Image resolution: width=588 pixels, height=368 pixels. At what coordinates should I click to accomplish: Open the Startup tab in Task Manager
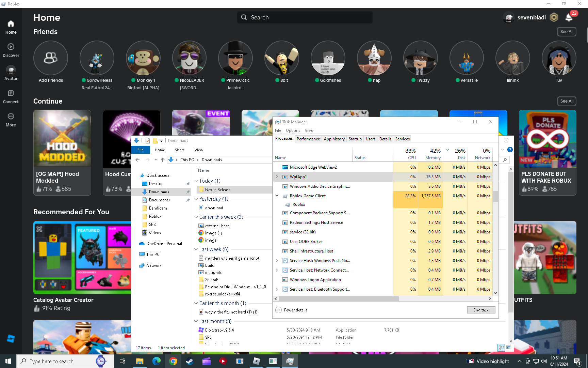355,139
